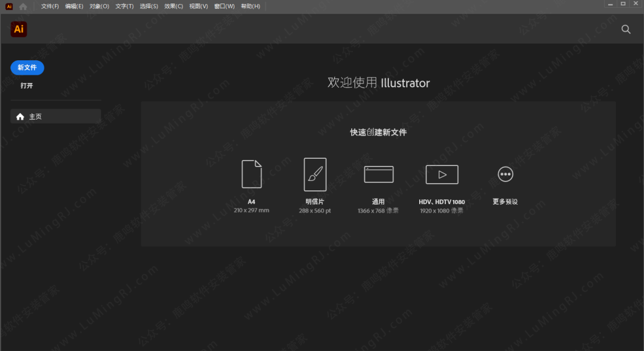Open the 帮助 menu

click(x=250, y=6)
